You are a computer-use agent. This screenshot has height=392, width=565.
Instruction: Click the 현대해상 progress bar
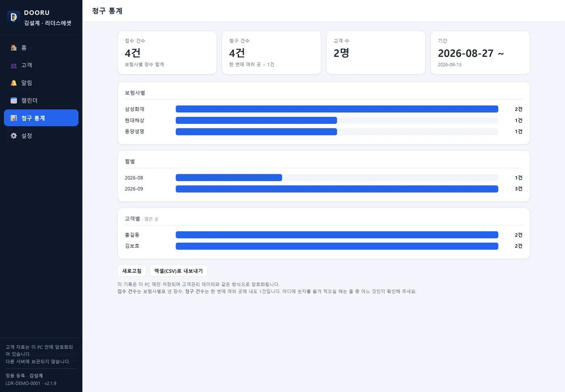pos(337,120)
